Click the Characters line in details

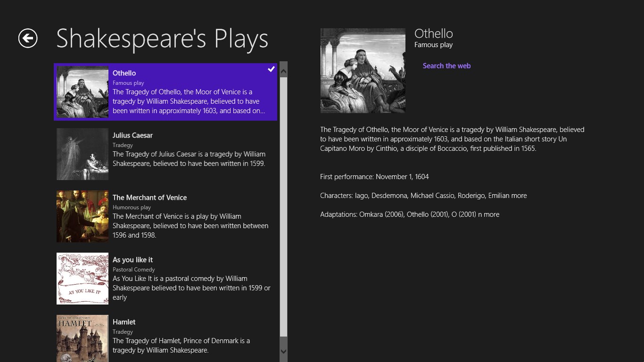[423, 196]
